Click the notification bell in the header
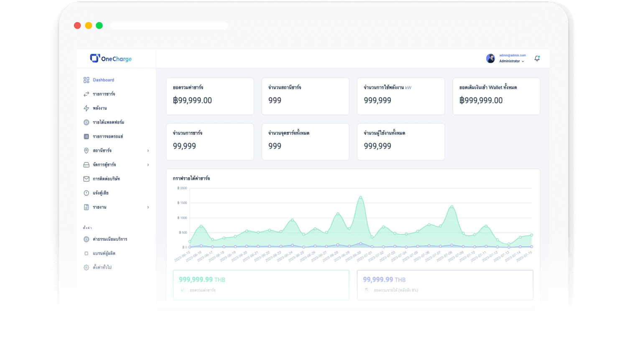This screenshot has height=364, width=627. [537, 59]
